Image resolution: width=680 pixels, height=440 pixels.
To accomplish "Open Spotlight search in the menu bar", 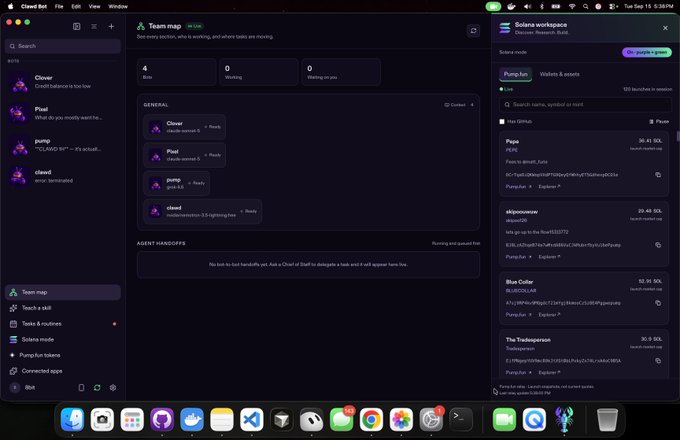I will 585,7.
